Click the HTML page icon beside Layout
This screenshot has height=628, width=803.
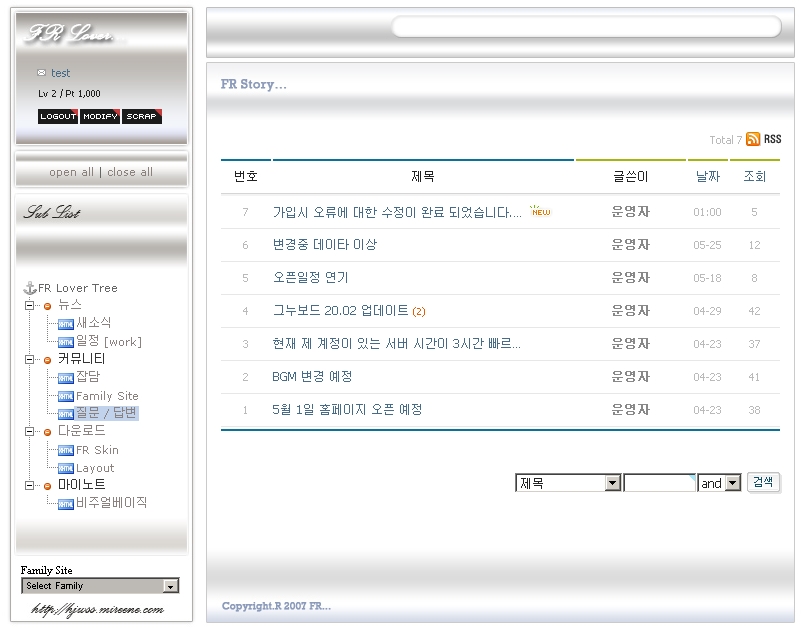[x=66, y=468]
